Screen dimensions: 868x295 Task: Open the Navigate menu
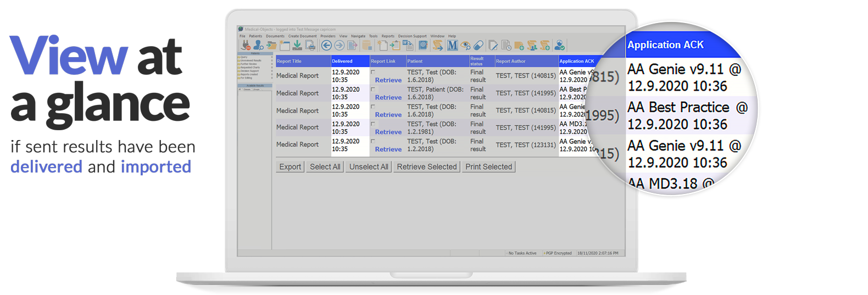point(358,36)
